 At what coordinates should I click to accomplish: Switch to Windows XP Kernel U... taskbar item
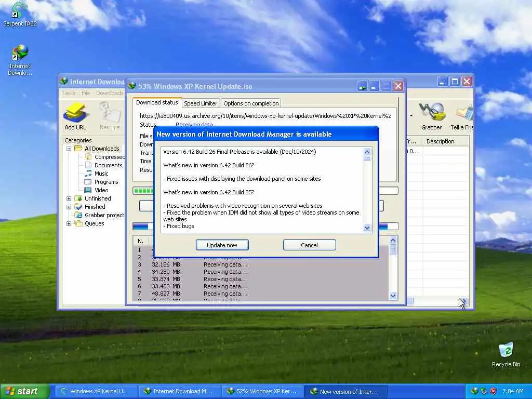point(96,391)
